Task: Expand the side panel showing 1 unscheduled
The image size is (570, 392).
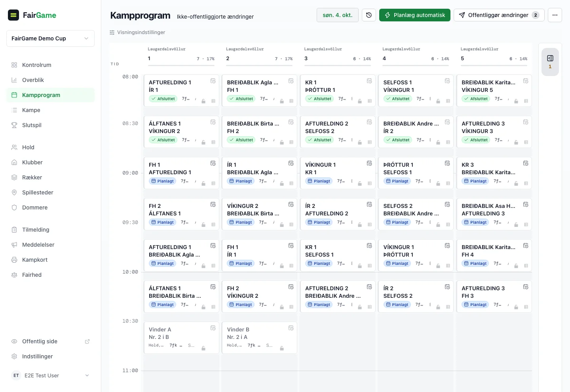Action: tap(550, 62)
